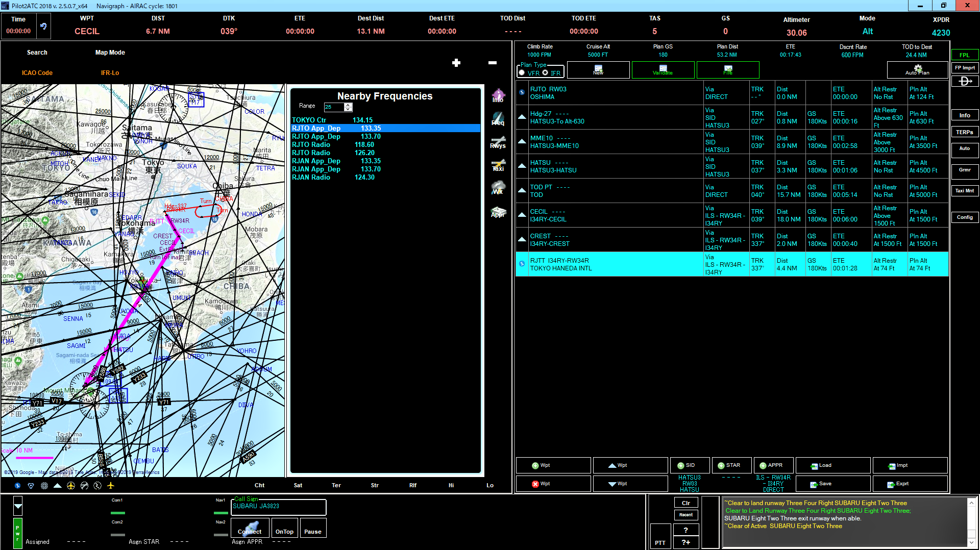This screenshot has height=550, width=980.
Task: Click the Connect button with plug icon
Action: coord(250,528)
